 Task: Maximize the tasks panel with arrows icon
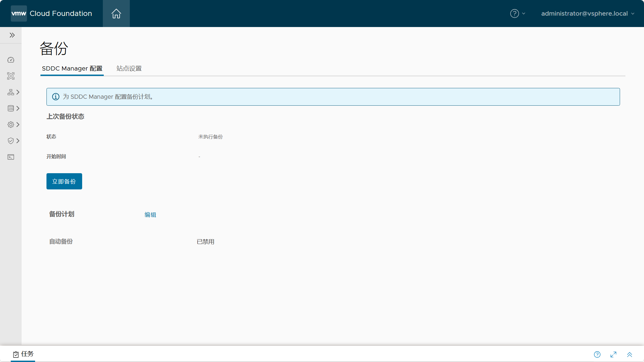[x=613, y=354]
